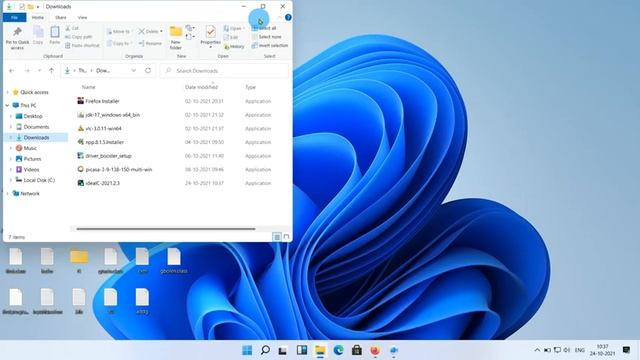
Task: Select Videos in navigation pane
Action: pyautogui.click(x=31, y=169)
